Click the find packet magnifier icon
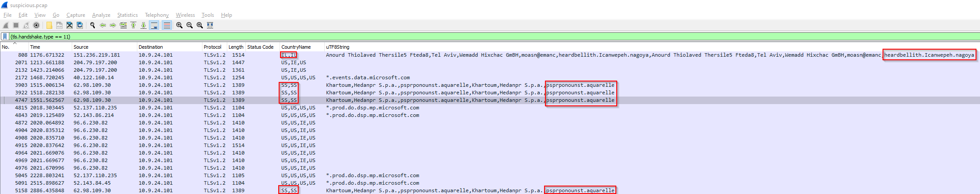 (92, 25)
